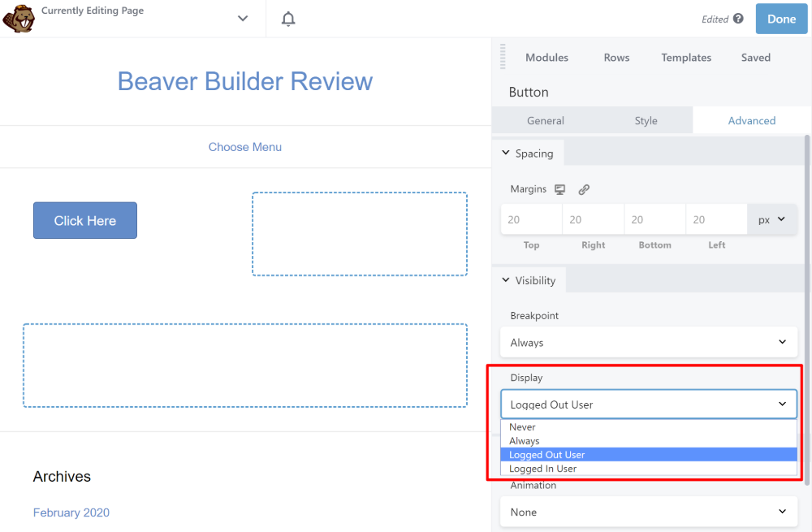Click the Done button
Viewport: 812px width, 532px height.
[781, 19]
